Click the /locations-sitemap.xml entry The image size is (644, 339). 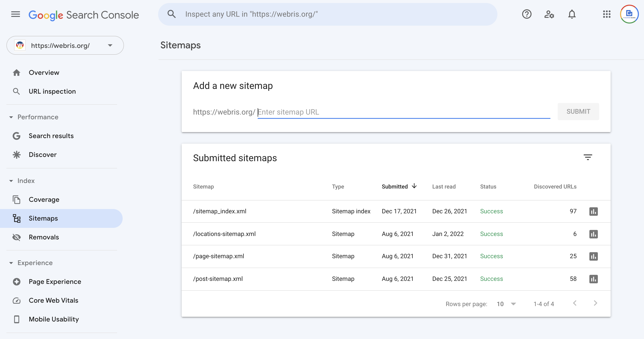click(224, 234)
